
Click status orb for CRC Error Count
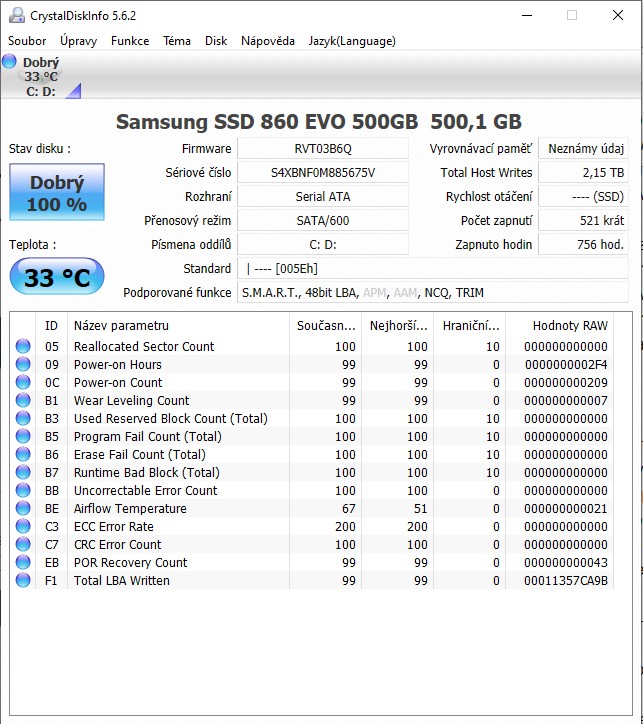23,544
